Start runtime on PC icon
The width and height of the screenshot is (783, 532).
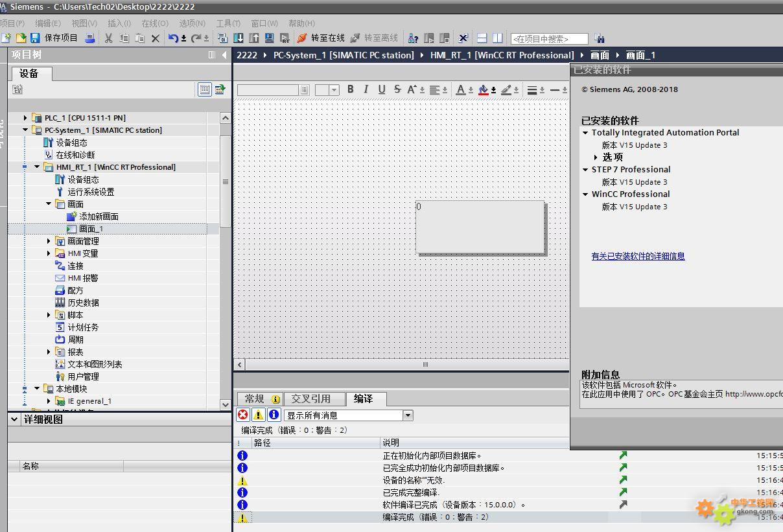285,38
